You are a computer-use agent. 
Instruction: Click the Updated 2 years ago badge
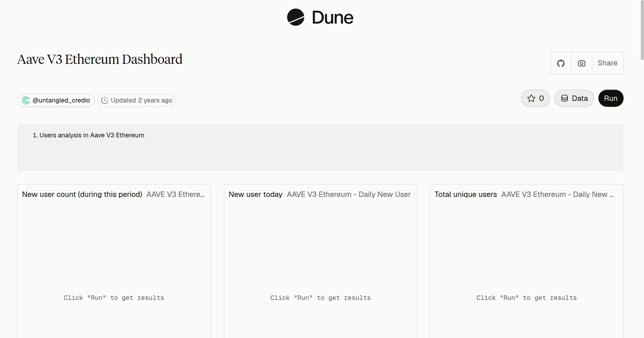(136, 100)
